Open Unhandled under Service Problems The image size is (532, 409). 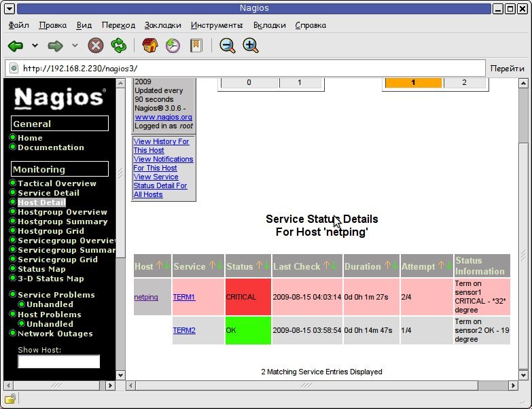pos(50,304)
